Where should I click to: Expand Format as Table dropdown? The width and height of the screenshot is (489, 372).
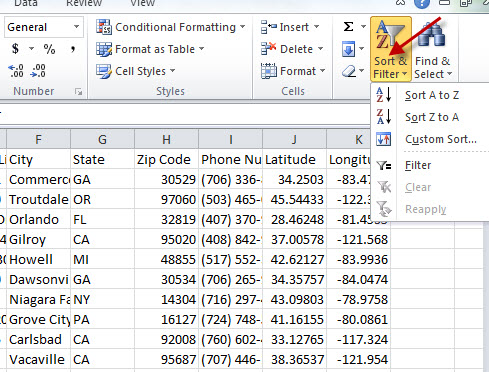click(x=150, y=49)
